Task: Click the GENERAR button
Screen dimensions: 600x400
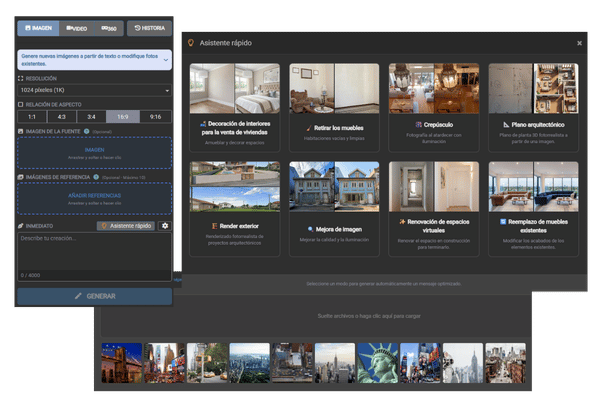Action: [95, 296]
